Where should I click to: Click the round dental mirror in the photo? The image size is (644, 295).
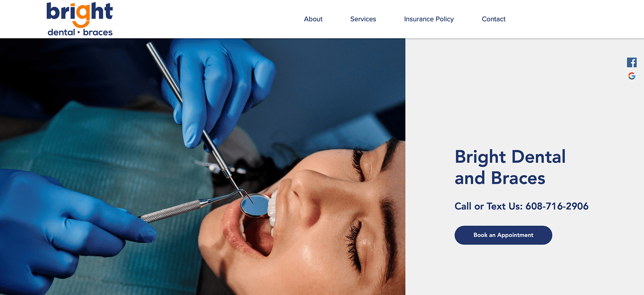tap(254, 205)
